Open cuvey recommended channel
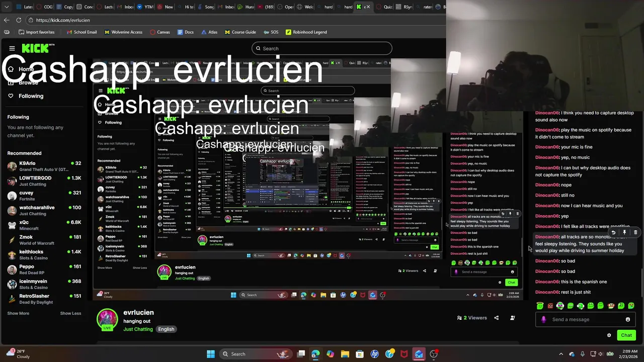 tap(44, 196)
